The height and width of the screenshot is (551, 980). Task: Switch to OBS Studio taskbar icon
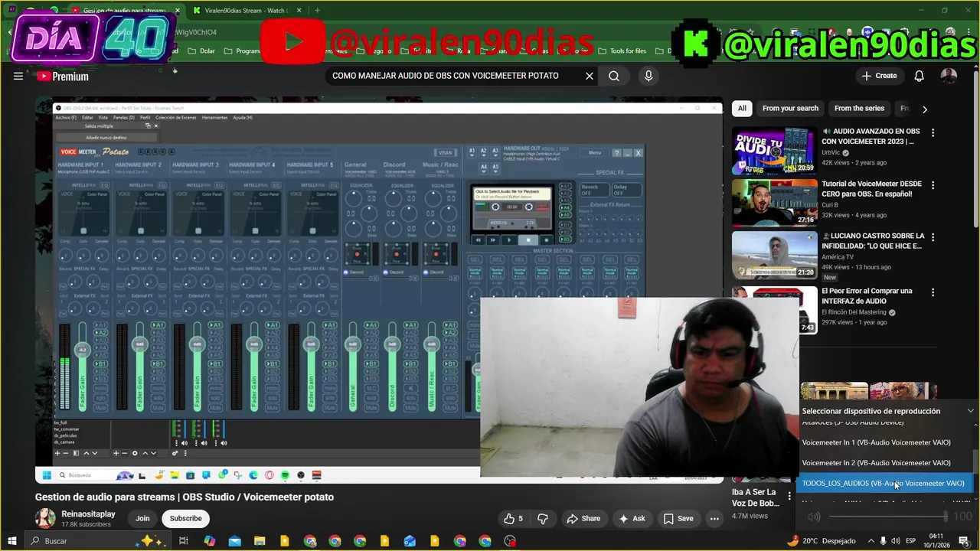pos(510,541)
